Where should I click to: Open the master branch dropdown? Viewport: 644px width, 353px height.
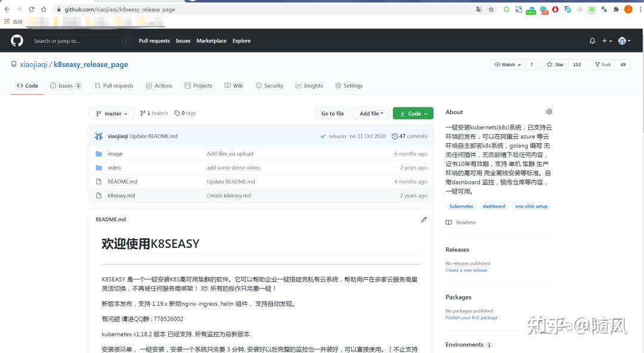(112, 113)
